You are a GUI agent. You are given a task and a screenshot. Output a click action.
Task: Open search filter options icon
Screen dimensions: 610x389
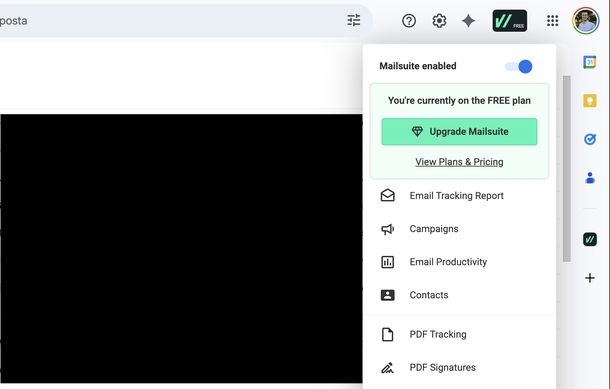click(x=354, y=21)
